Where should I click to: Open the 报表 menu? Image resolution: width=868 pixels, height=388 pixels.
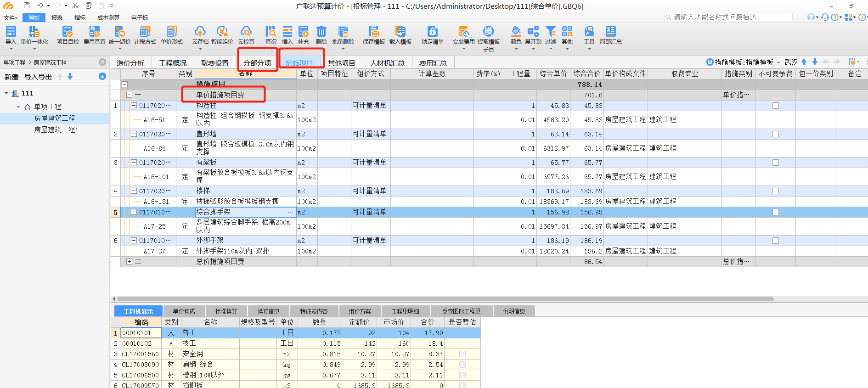(57, 17)
